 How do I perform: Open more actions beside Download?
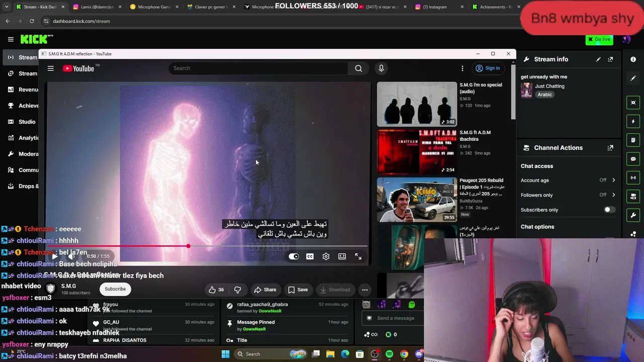[x=365, y=290]
